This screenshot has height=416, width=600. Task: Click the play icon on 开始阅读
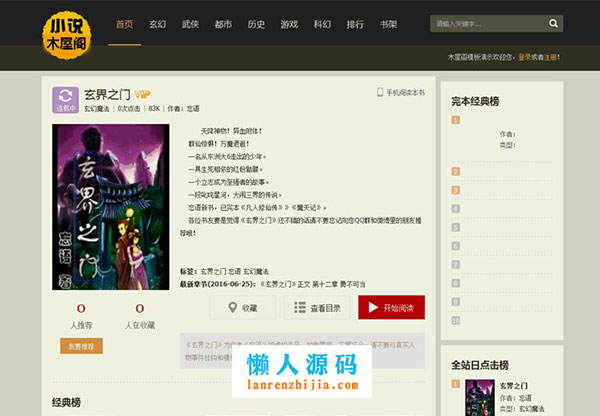tap(373, 307)
